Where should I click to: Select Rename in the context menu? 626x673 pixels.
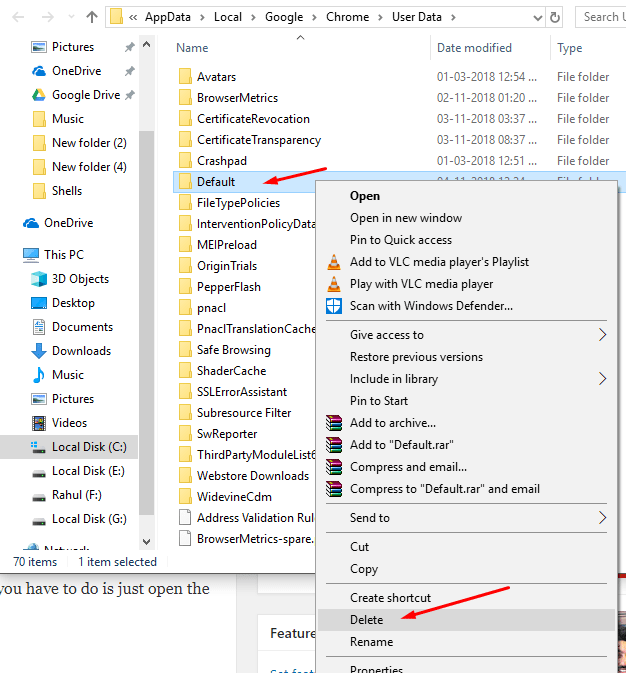click(x=371, y=642)
